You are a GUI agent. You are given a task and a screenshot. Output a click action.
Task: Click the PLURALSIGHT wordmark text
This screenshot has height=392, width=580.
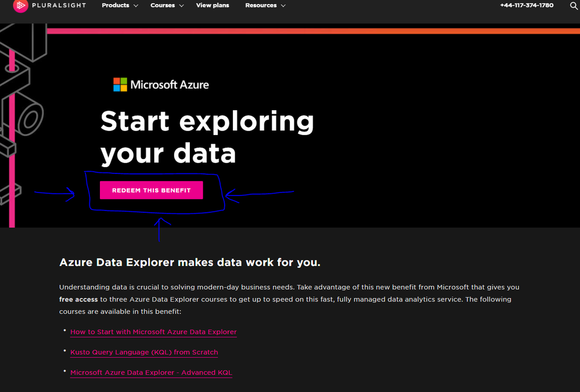click(x=59, y=6)
